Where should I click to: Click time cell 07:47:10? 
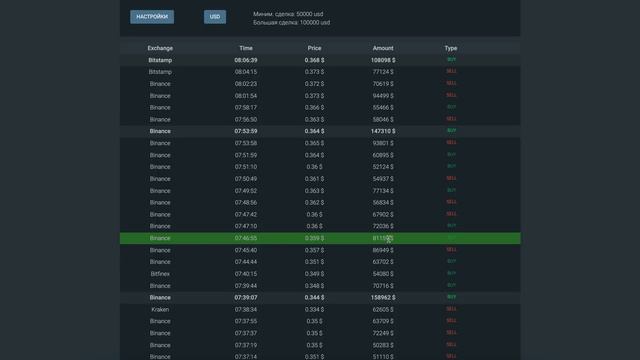(246, 227)
